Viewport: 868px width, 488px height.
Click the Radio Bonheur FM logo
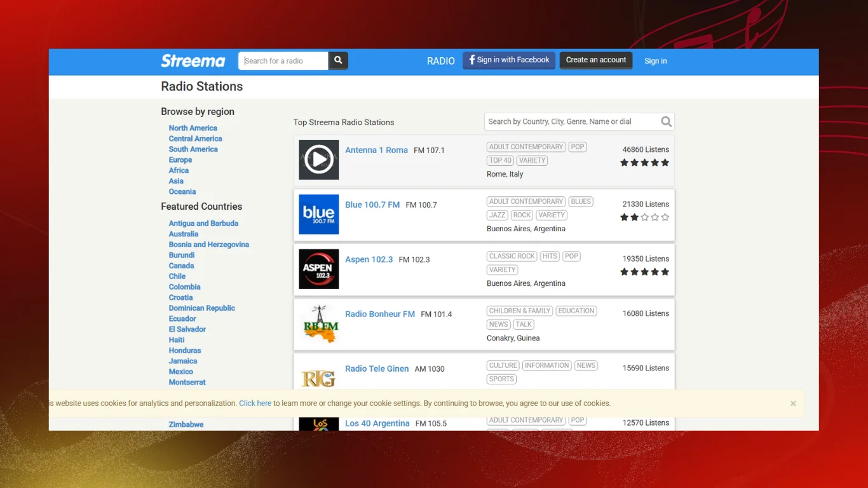(x=318, y=324)
